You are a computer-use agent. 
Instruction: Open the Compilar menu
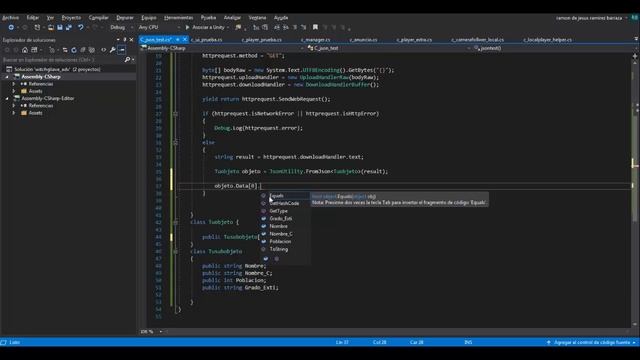coord(99,18)
